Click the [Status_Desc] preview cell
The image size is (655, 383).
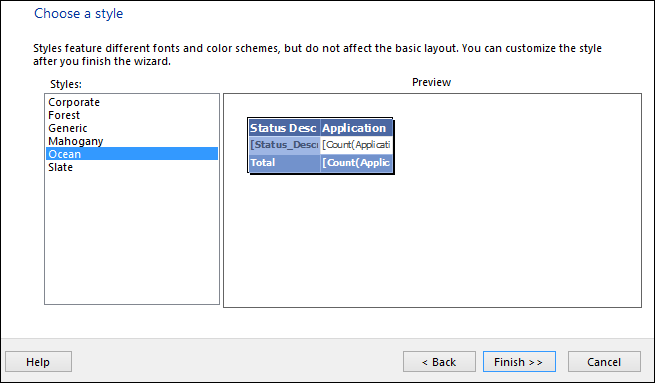click(x=284, y=145)
